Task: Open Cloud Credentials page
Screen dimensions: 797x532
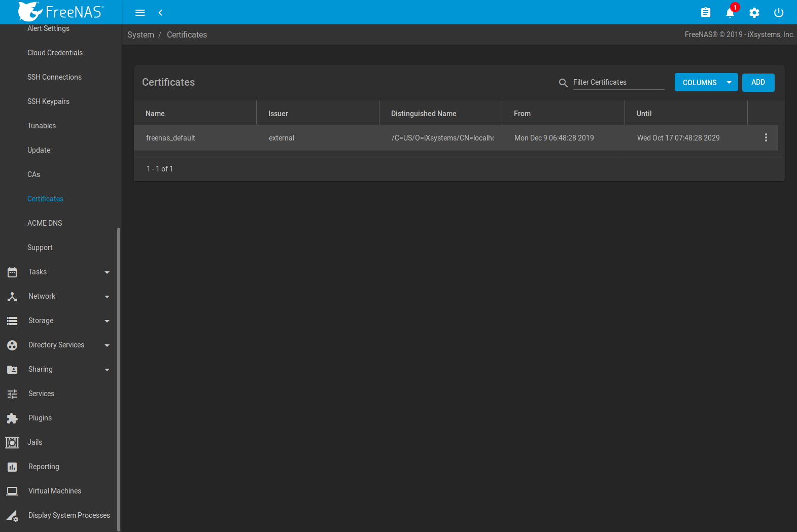Action: (55, 53)
